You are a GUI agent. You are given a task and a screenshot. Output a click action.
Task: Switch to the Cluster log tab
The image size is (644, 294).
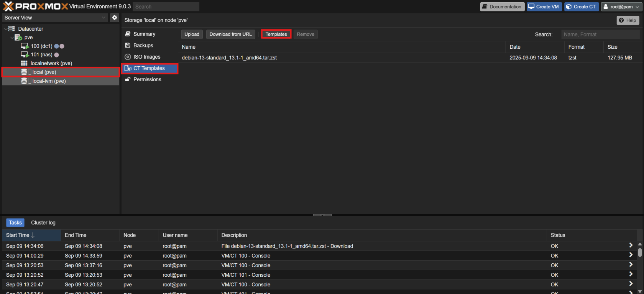[x=43, y=223]
